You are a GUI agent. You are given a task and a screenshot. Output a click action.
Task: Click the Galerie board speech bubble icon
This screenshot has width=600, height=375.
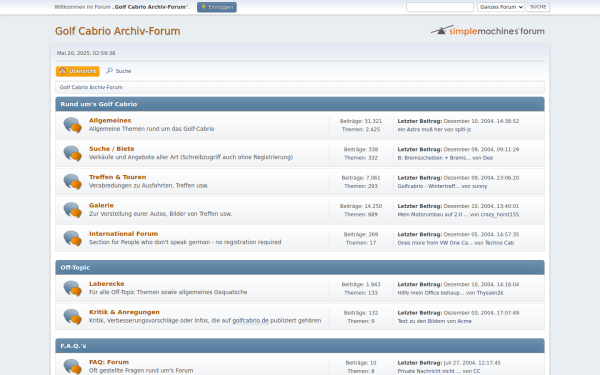72,210
